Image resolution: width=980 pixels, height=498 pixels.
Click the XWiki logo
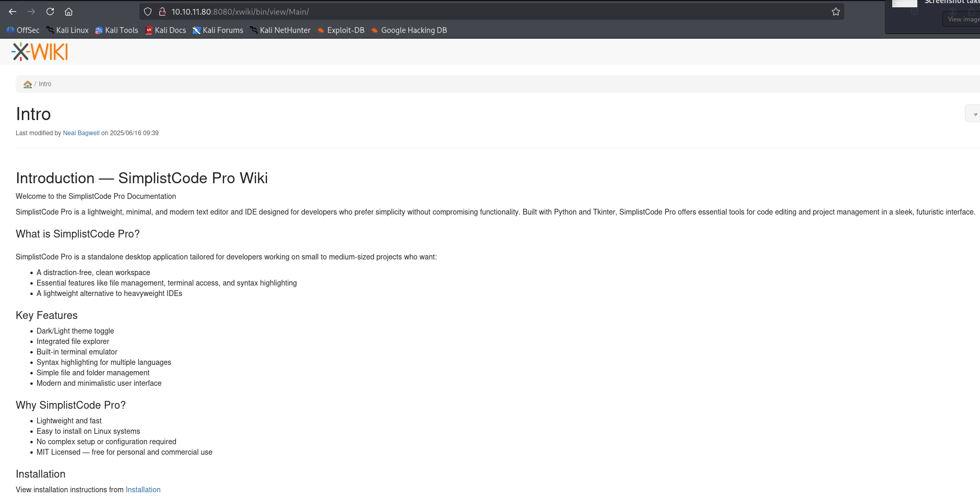point(40,52)
